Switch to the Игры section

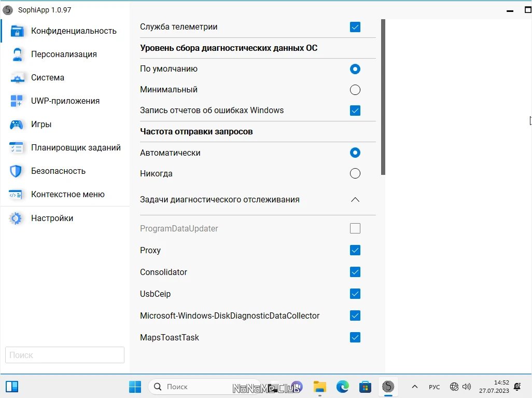click(x=65, y=125)
